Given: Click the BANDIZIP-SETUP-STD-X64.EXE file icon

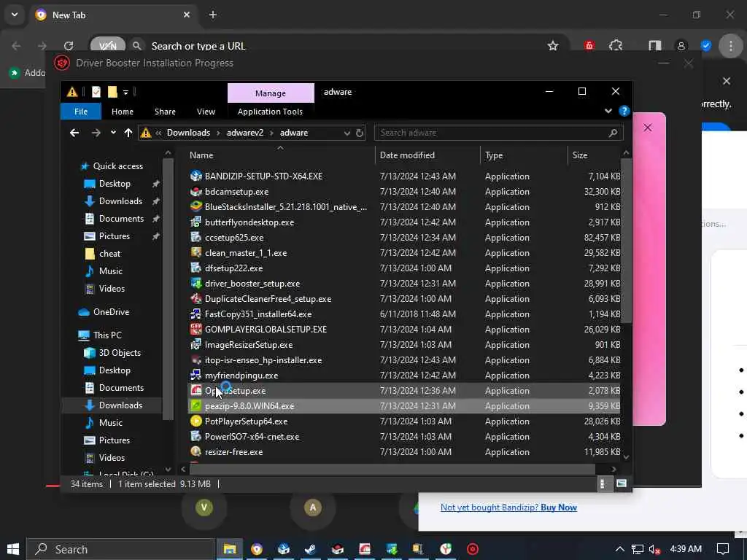Looking at the screenshot, I should coord(196,176).
